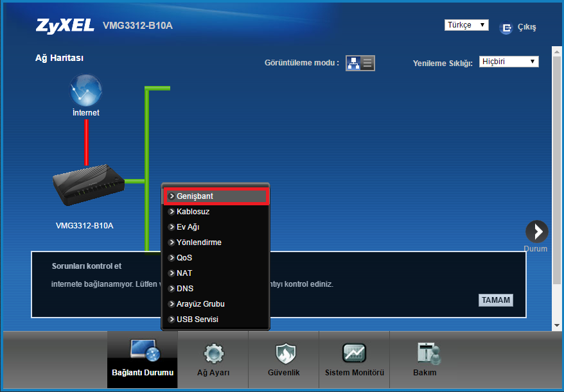Click the Görüntüleme modu label

(x=302, y=63)
